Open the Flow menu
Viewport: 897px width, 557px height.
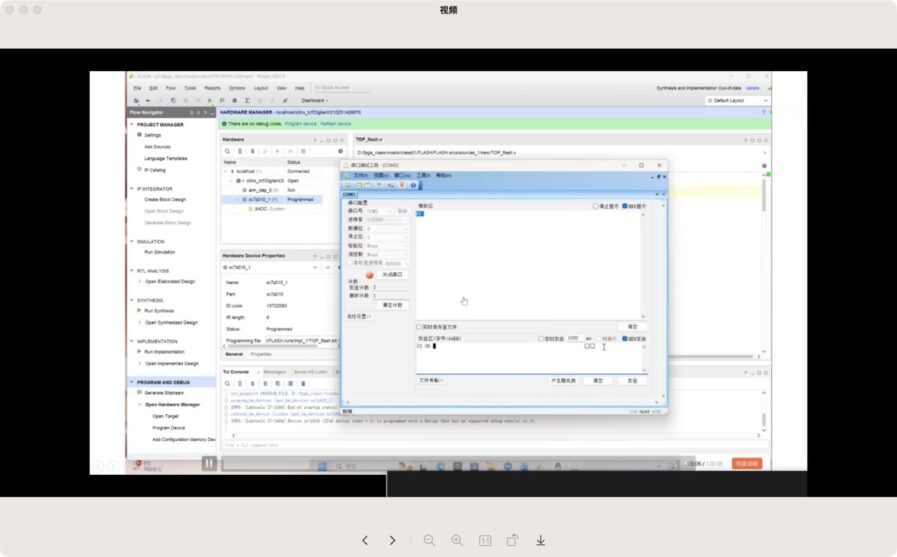click(x=169, y=88)
